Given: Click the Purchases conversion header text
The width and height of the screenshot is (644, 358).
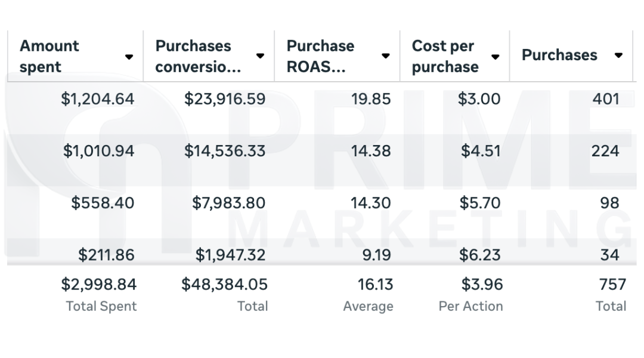Looking at the screenshot, I should coord(198,56).
